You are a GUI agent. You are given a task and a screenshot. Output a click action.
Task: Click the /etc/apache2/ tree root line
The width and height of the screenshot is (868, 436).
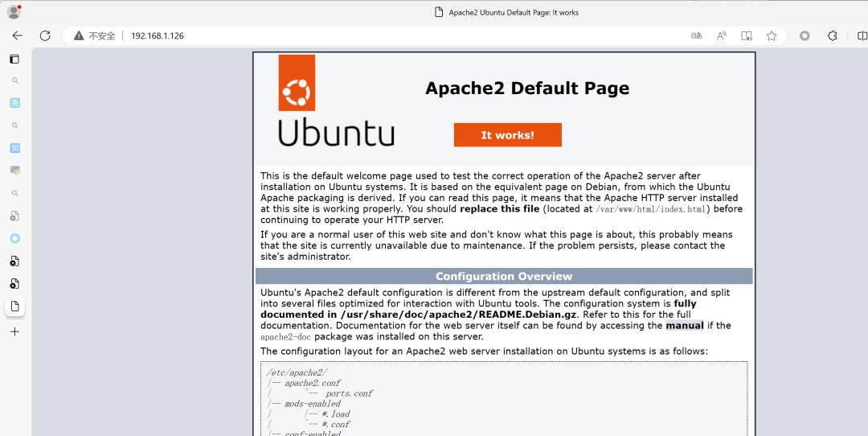(297, 372)
